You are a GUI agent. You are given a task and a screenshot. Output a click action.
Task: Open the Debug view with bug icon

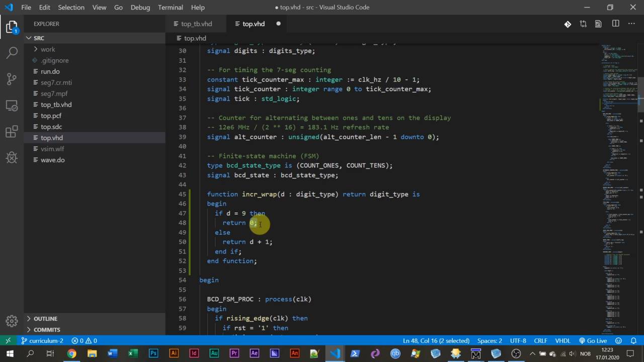click(12, 157)
